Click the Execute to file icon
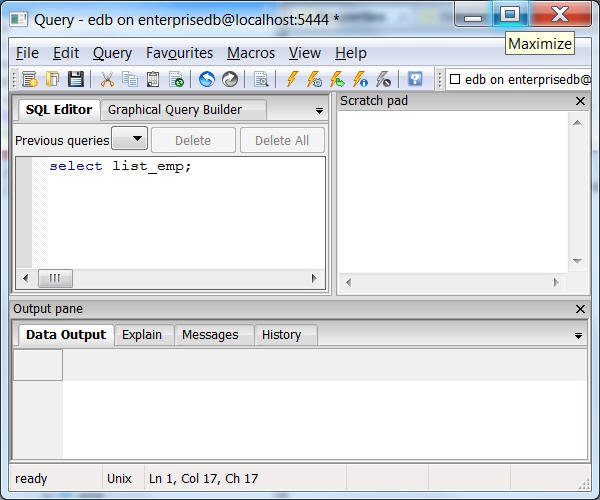This screenshot has height=500, width=600. (x=337, y=80)
